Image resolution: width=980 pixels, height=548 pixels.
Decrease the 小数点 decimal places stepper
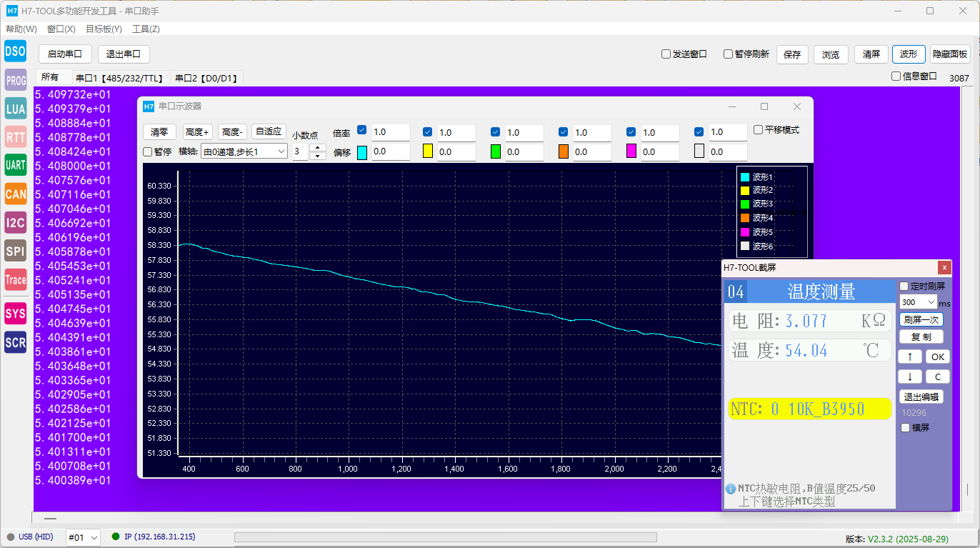tap(318, 156)
